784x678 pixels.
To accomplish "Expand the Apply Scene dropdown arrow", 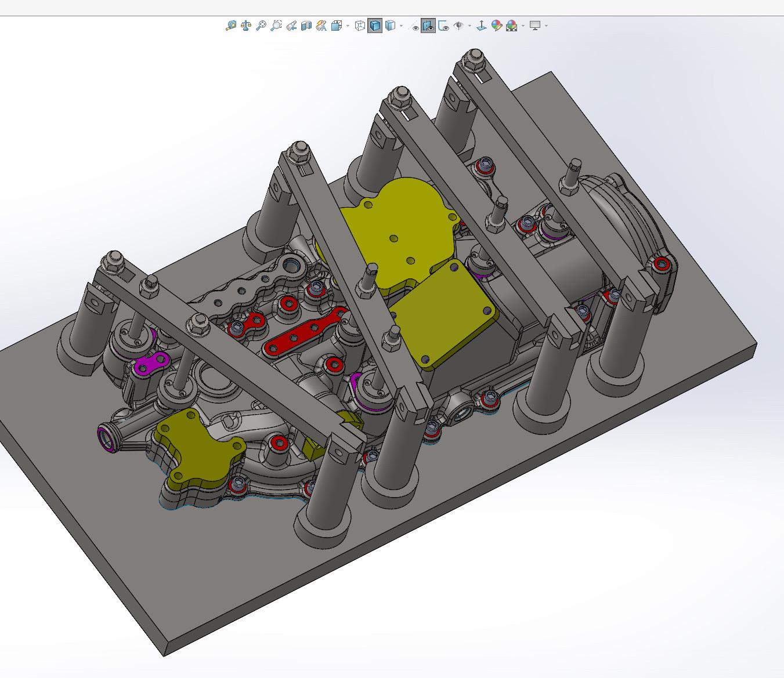I will (x=523, y=26).
